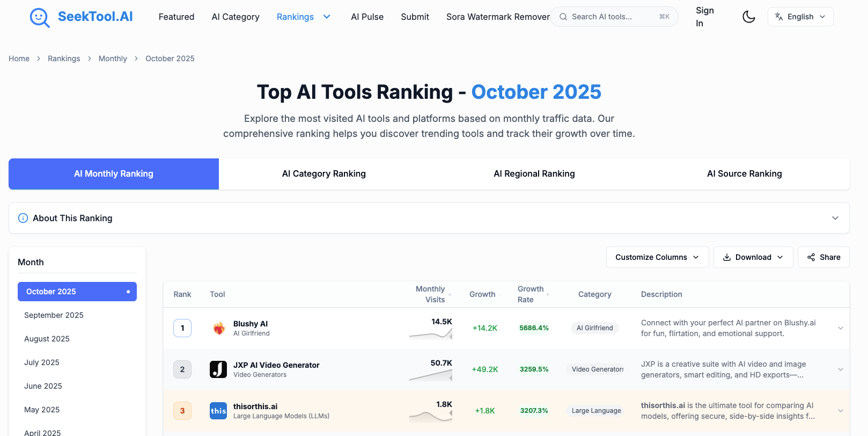Click the JXP AI Video Generator logo icon
868x436 pixels.
click(x=218, y=369)
